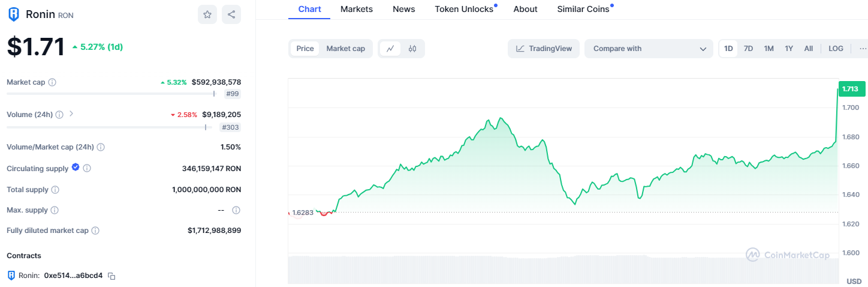
Task: Select the All time range
Action: click(x=809, y=49)
